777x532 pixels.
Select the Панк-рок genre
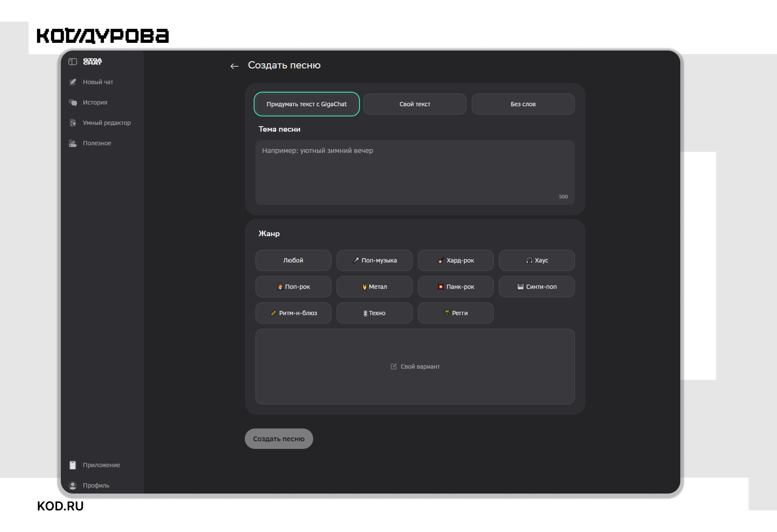[x=455, y=287]
